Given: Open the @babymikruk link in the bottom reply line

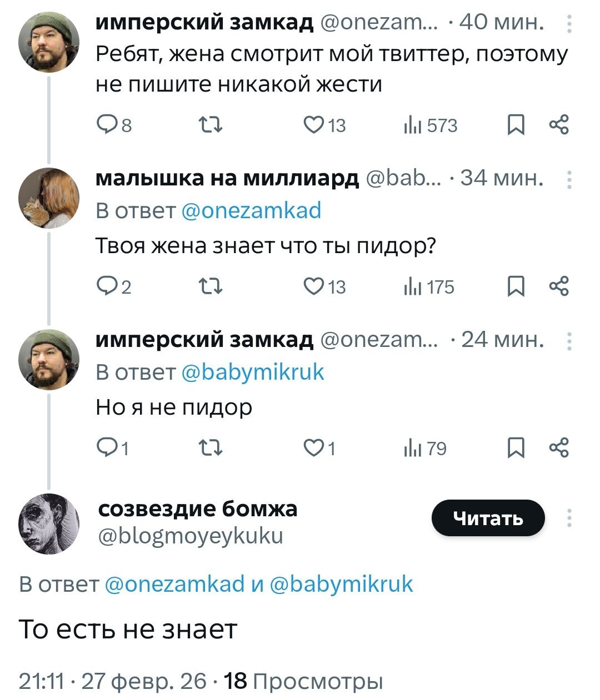Looking at the screenshot, I should (341, 584).
